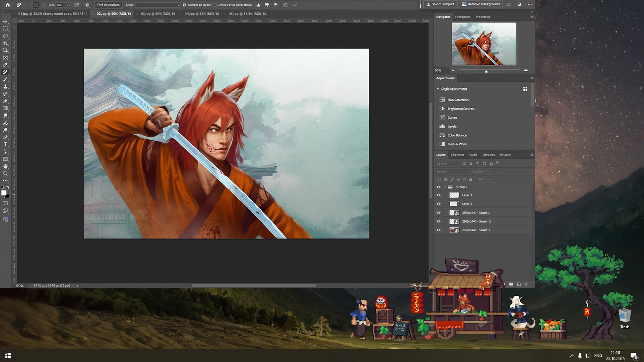The image size is (644, 362).
Task: Enable Sample all layers checkbox
Action: coord(185,5)
